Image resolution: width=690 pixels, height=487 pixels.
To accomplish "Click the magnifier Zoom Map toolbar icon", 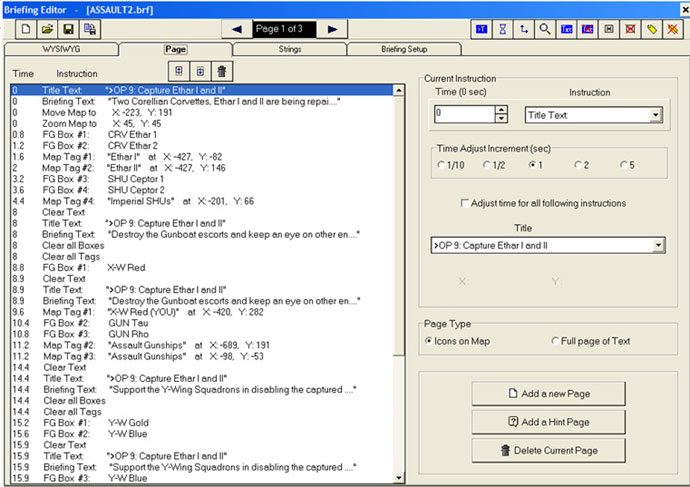I will tap(545, 29).
